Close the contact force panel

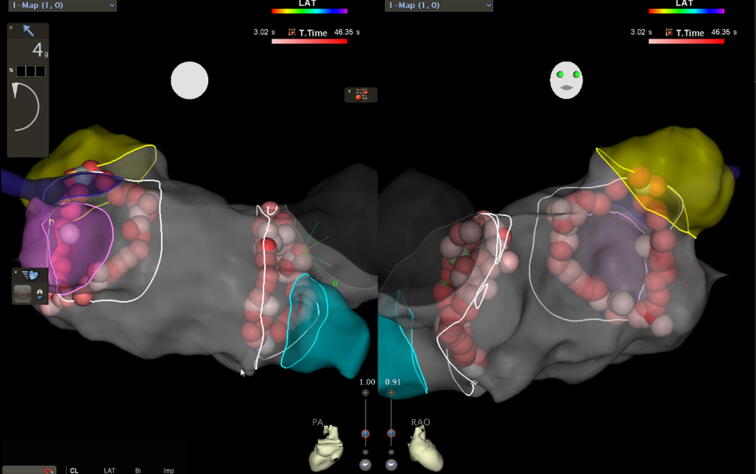pos(11,27)
